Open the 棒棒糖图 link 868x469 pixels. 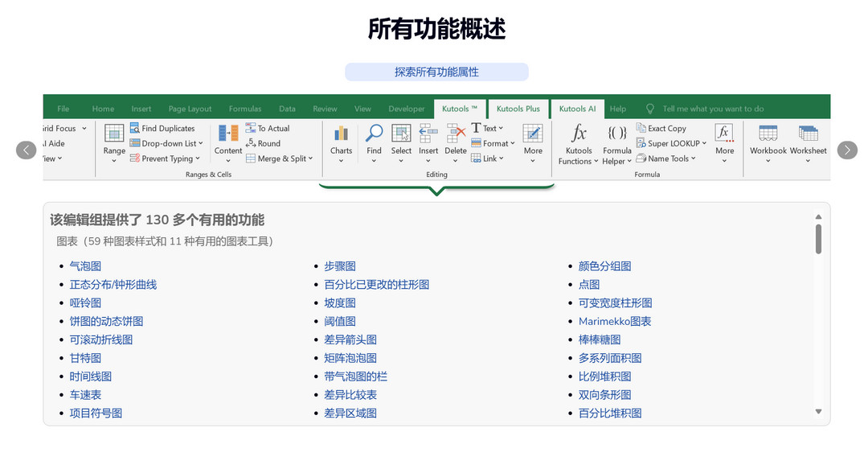coord(600,339)
